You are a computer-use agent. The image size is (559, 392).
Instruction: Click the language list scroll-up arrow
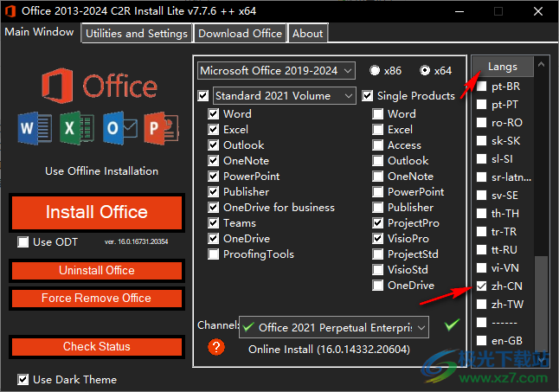(x=541, y=65)
